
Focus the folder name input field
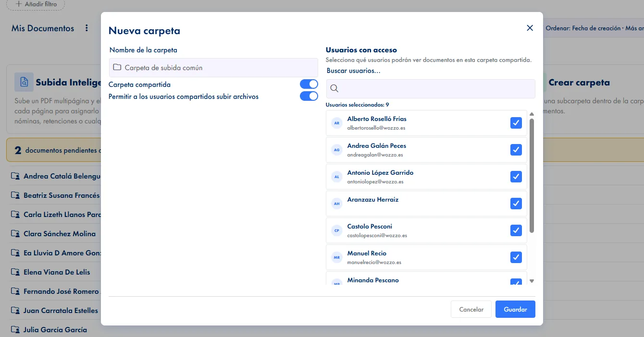(213, 68)
